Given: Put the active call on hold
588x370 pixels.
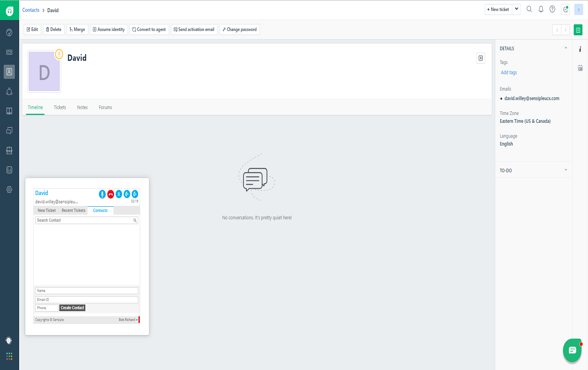Looking at the screenshot, I should point(118,194).
